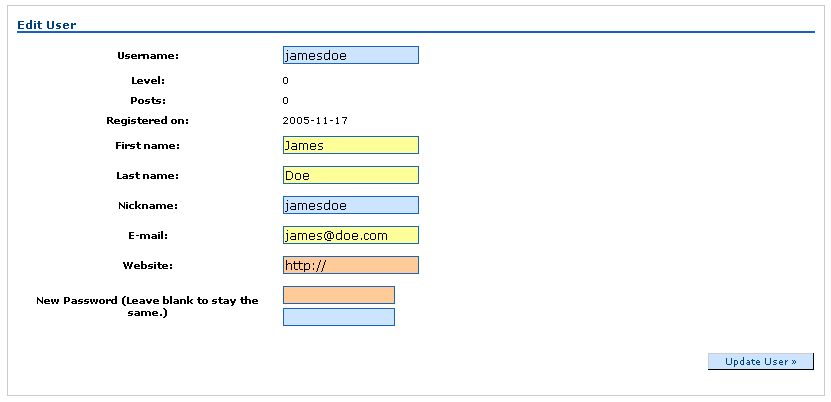The width and height of the screenshot is (831, 402).
Task: Select the Last name field showing Doe
Action: [351, 175]
